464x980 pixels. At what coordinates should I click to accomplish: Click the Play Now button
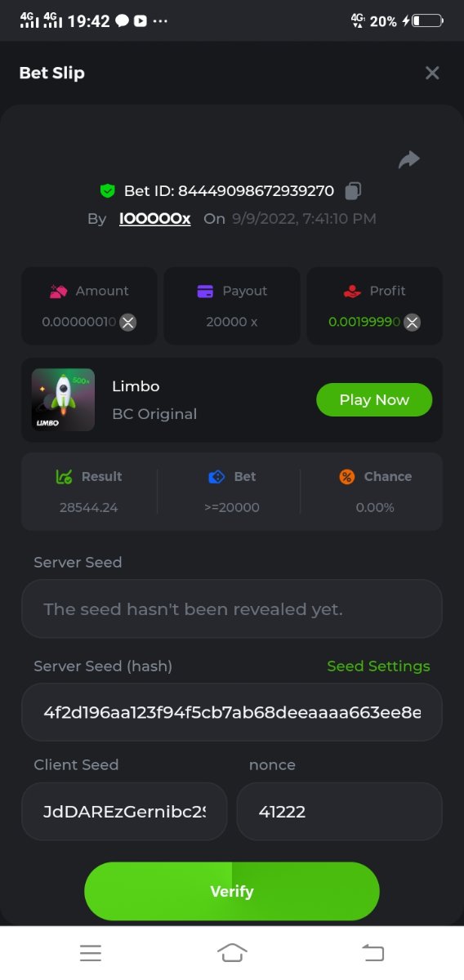pos(374,399)
